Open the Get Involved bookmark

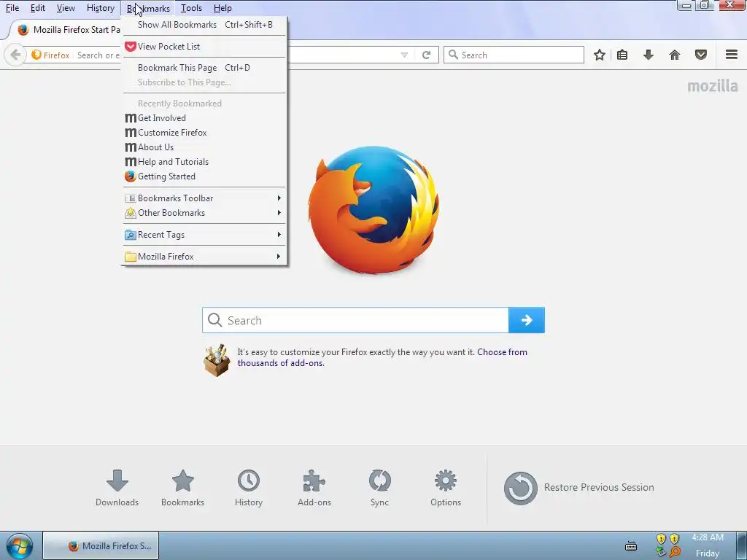tap(205, 118)
